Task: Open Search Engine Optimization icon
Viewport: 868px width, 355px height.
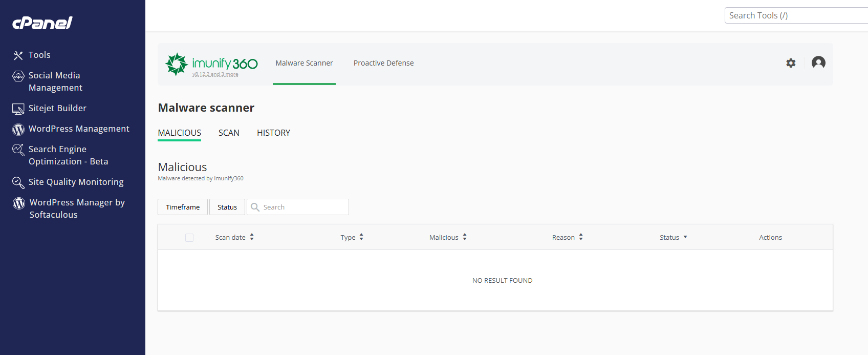Action: pyautogui.click(x=18, y=150)
